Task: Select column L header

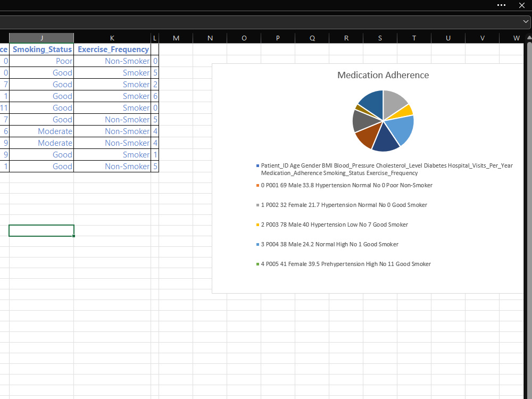Action: (155, 38)
